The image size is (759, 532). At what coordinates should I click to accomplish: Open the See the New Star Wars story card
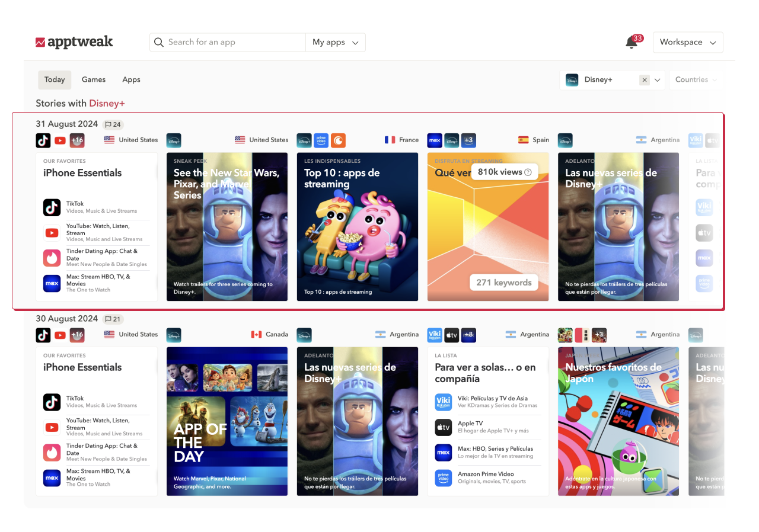(x=227, y=227)
